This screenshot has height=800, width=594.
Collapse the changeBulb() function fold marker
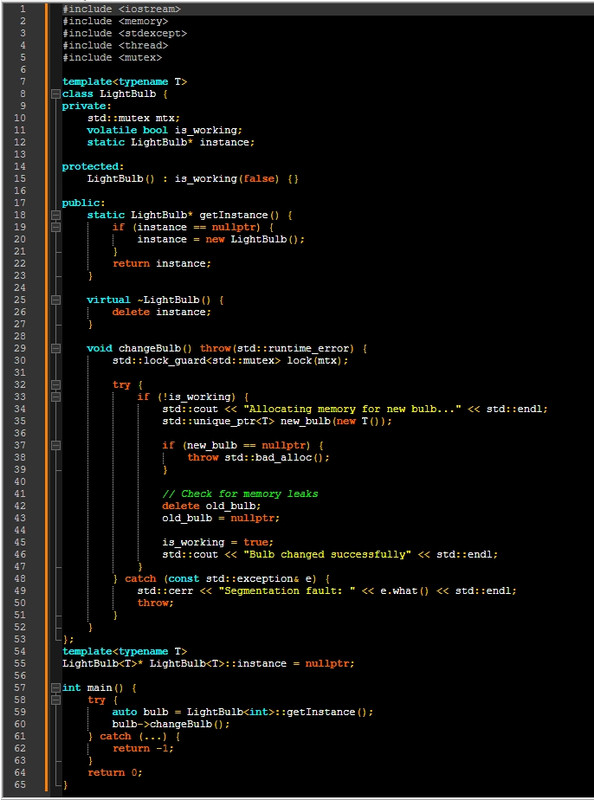(x=56, y=348)
